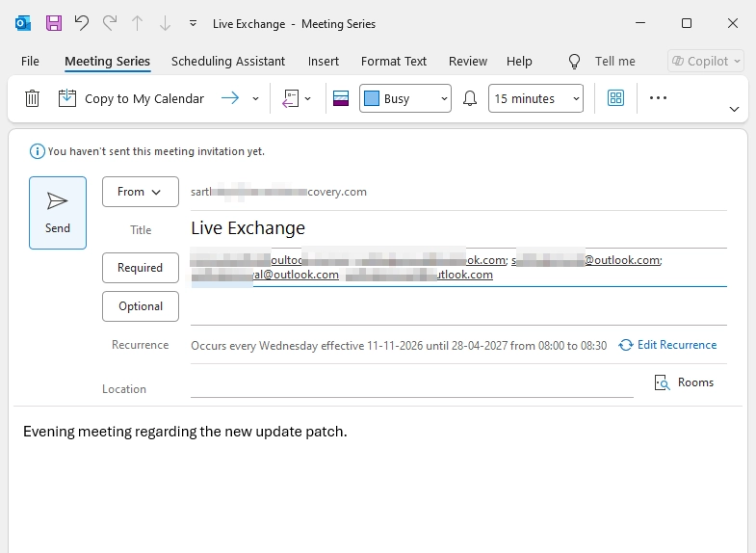Click the Title field reading Live Exchange

click(458, 228)
